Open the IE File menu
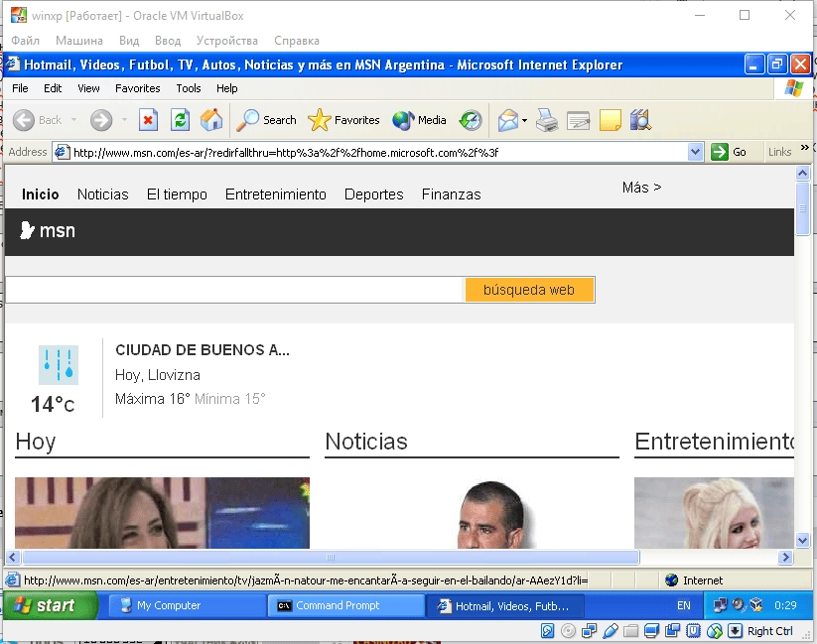The width and height of the screenshot is (817, 644). pyautogui.click(x=20, y=88)
